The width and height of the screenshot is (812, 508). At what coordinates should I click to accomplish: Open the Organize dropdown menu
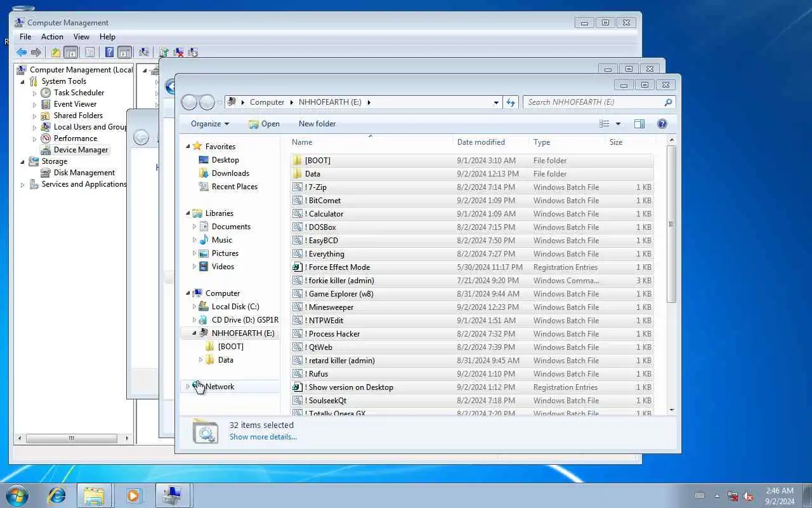coord(210,124)
